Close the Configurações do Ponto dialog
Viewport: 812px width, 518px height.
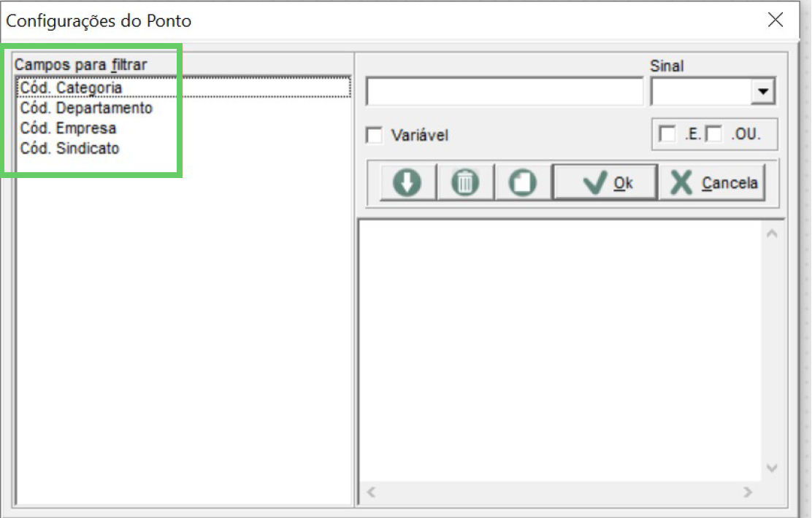pyautogui.click(x=775, y=20)
